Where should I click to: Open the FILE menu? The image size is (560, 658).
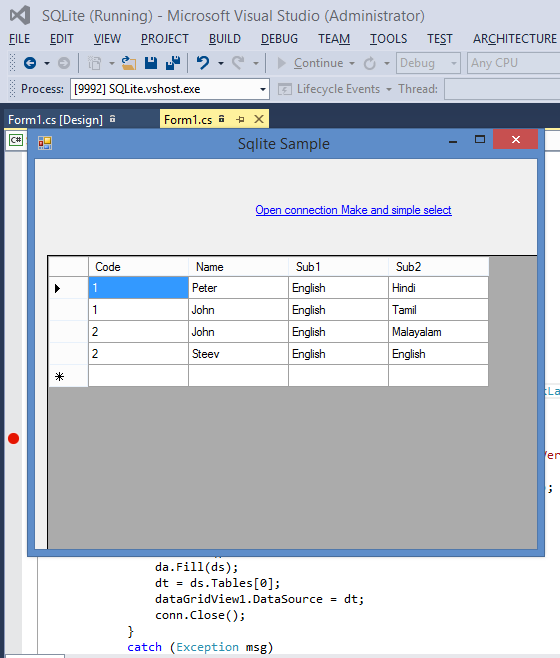click(x=19, y=39)
